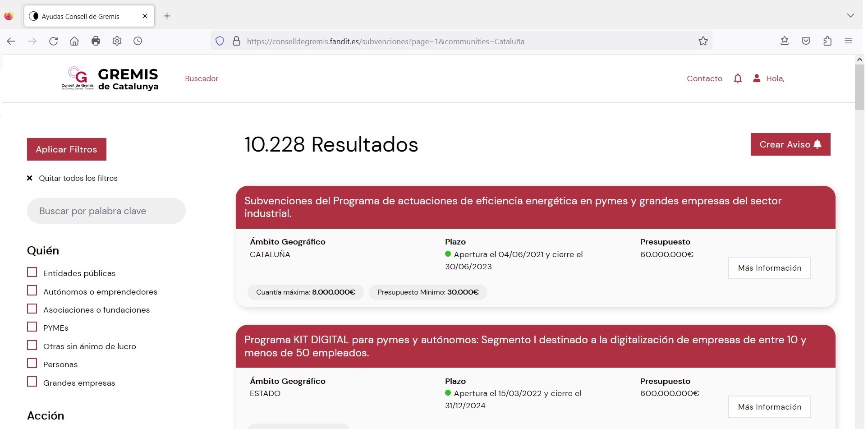
Task: Print the page using the printer icon
Action: click(x=96, y=42)
